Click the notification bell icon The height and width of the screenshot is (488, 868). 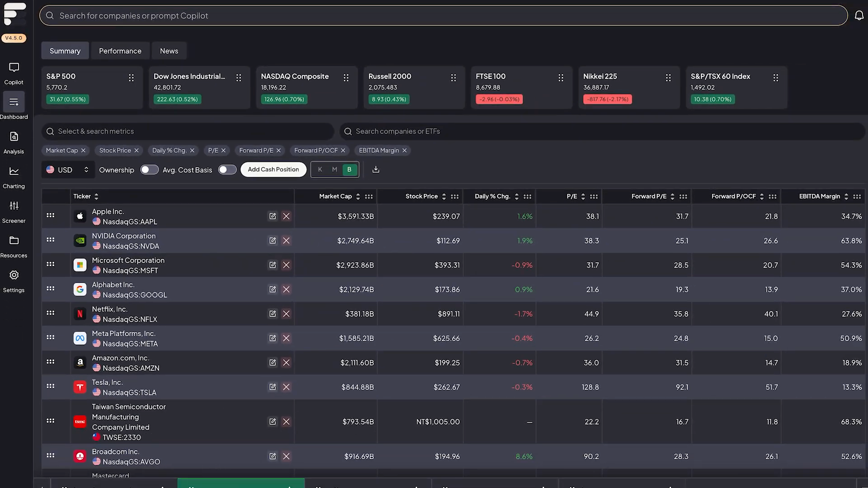click(859, 16)
